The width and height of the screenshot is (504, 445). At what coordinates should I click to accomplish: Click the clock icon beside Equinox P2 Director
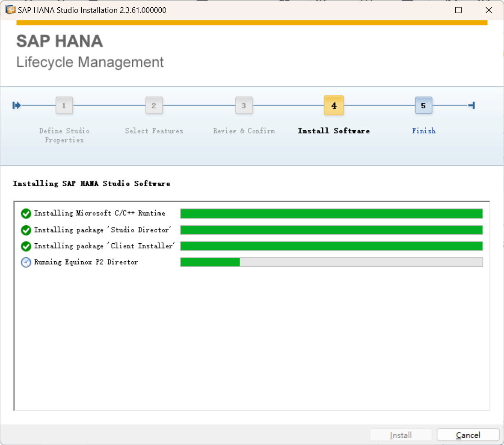pos(26,262)
